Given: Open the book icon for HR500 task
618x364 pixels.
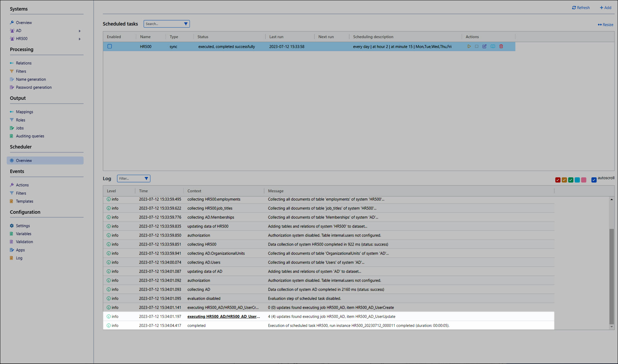Looking at the screenshot, I should 493,46.
